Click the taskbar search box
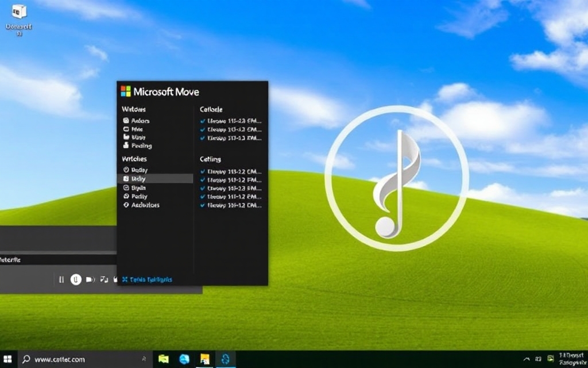 coord(84,359)
